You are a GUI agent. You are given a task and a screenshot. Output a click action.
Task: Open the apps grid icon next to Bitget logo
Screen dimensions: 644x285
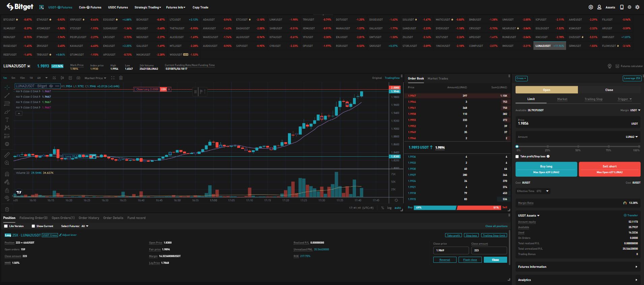coord(41,7)
